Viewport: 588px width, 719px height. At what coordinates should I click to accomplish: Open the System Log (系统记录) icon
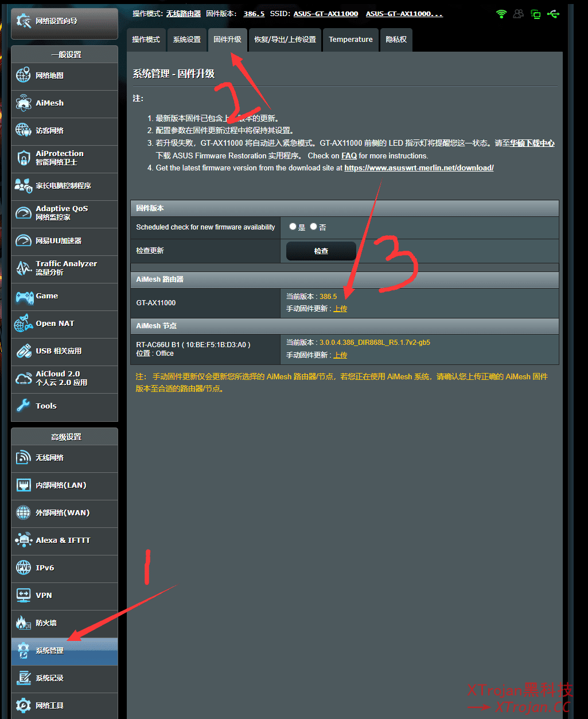coord(24,678)
